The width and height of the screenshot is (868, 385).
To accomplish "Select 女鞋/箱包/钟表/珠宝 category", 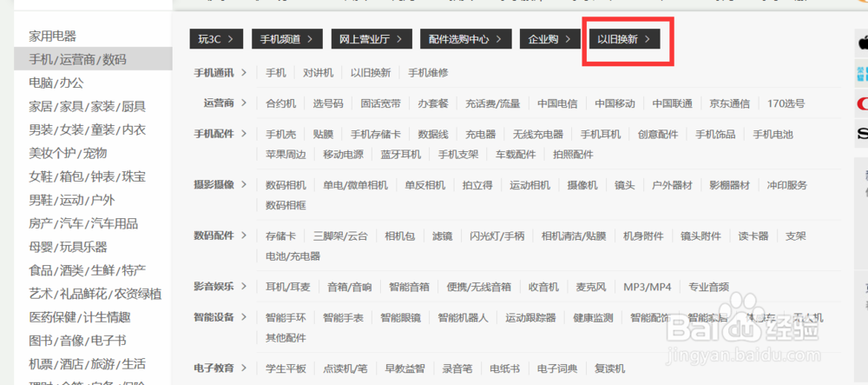I will coord(88,176).
